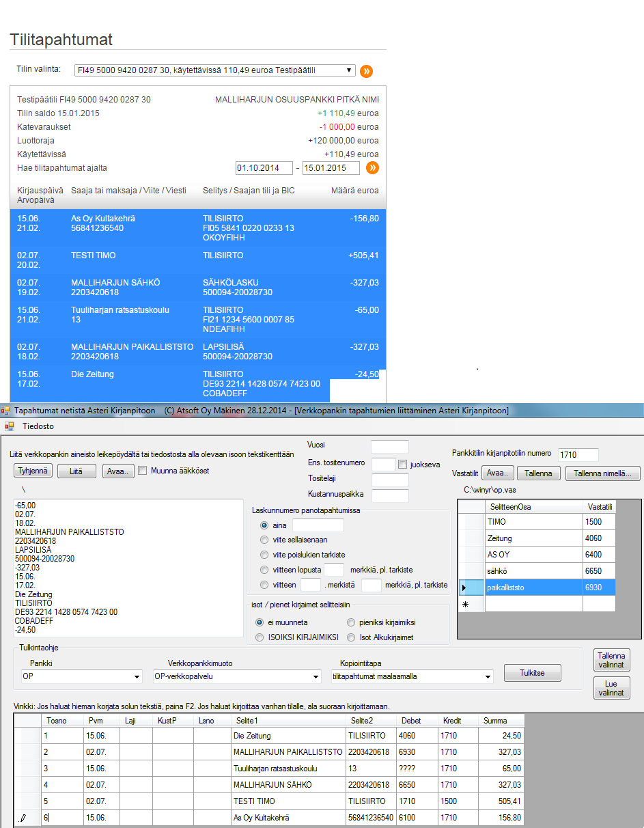Click the Tallenna button next to Vastatilit
The height and width of the screenshot is (828, 644).
(x=539, y=473)
